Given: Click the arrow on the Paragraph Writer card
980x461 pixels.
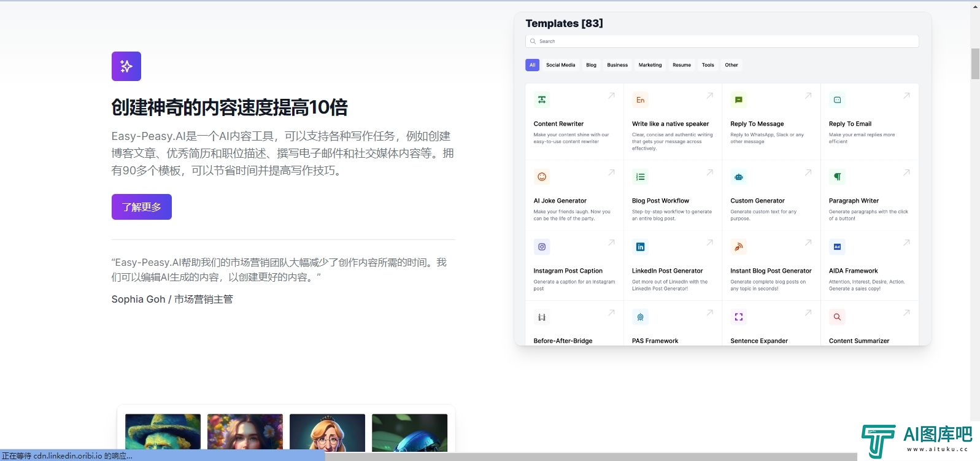Looking at the screenshot, I should click(906, 172).
